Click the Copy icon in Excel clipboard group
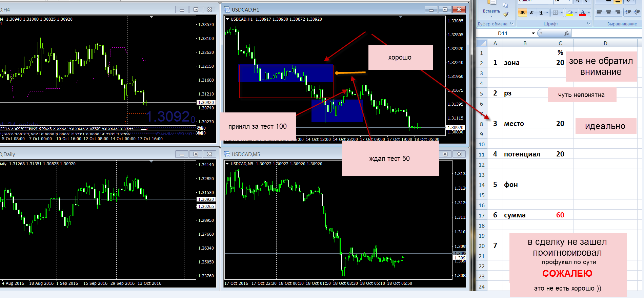 click(x=506, y=5)
